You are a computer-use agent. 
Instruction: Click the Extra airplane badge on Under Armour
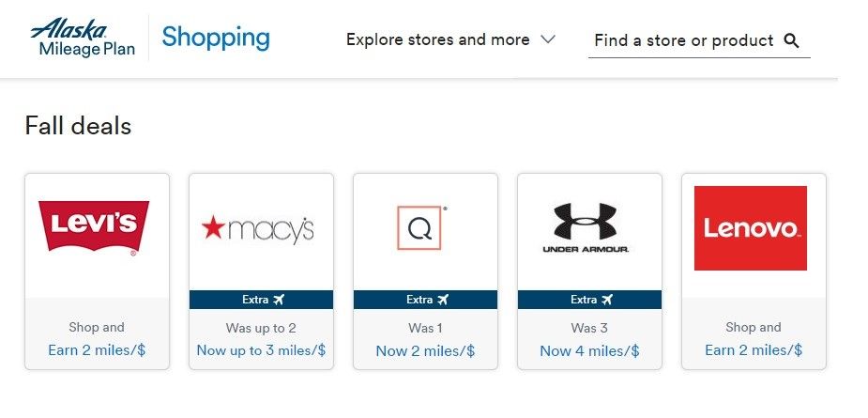coord(589,300)
